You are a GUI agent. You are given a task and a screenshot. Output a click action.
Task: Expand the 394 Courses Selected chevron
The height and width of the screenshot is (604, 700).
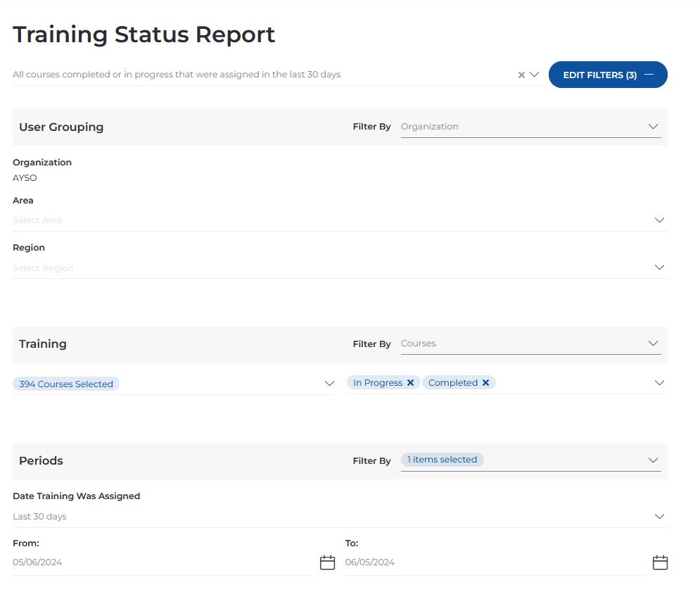tap(329, 384)
